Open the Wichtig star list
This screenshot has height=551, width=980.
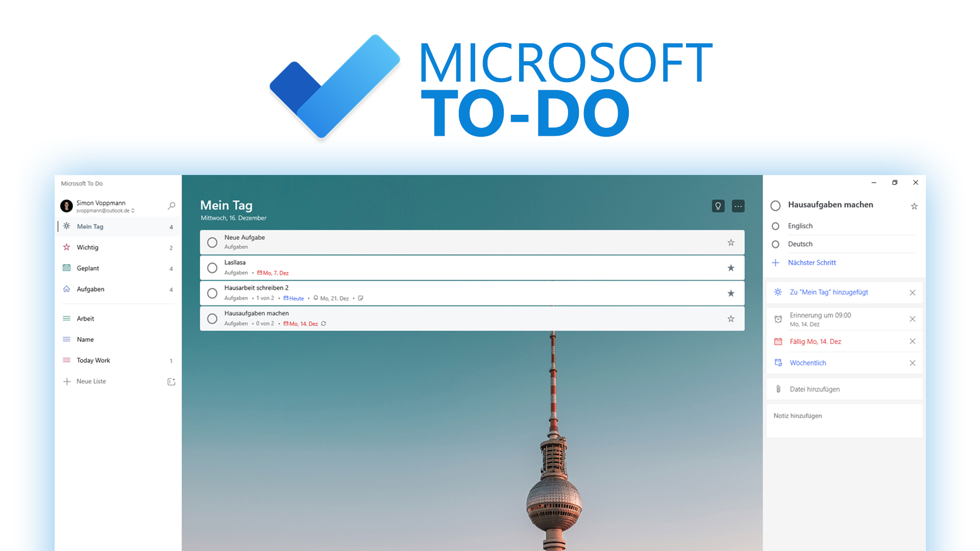pos(87,247)
